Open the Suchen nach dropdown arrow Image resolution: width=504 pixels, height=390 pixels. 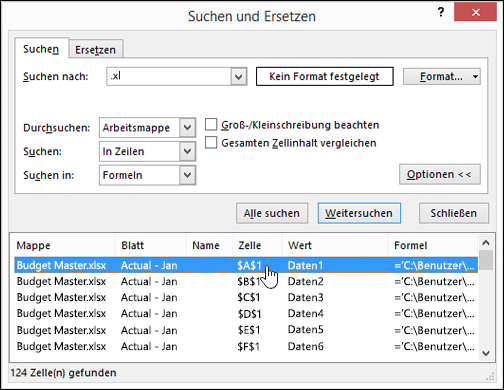239,77
